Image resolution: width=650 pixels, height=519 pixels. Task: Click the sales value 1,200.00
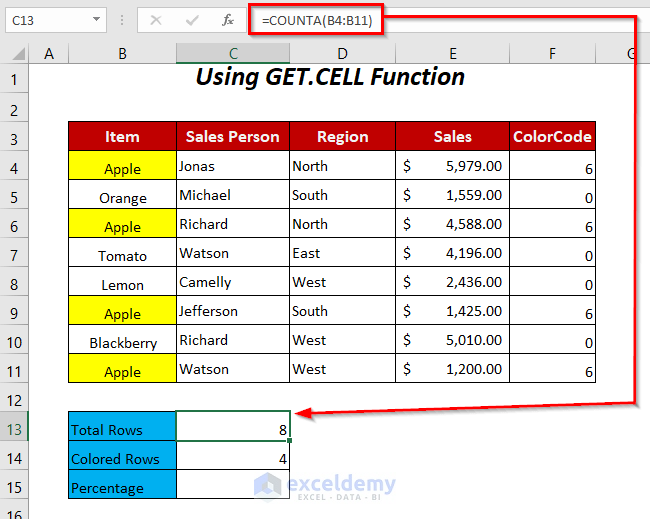(x=453, y=369)
